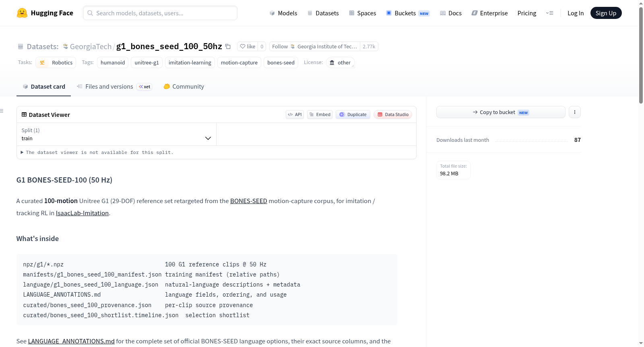
Task: Open the Dataset card tab
Action: point(43,86)
